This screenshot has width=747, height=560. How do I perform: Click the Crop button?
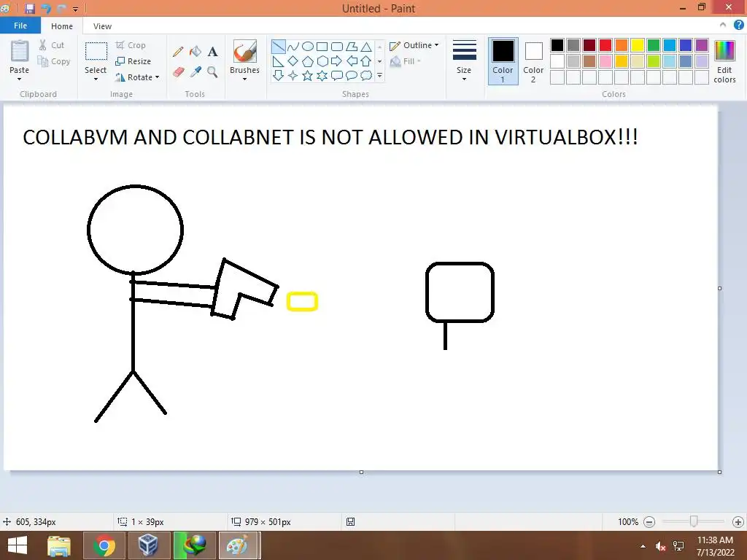[131, 45]
